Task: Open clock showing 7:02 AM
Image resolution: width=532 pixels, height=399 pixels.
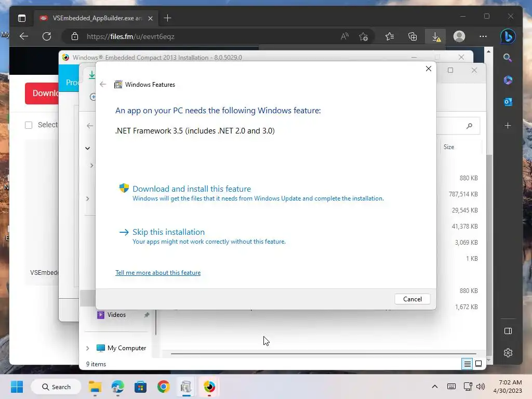Action: click(x=508, y=387)
